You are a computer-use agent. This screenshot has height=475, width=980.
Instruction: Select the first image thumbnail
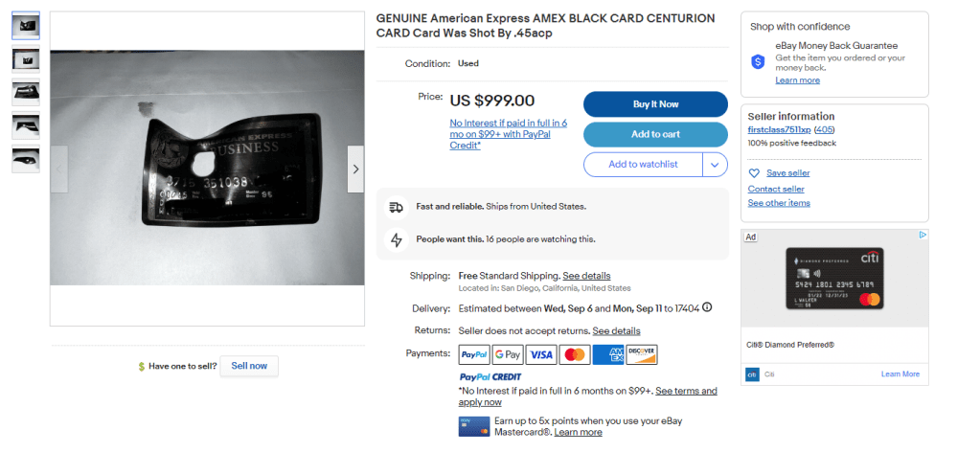(26, 26)
